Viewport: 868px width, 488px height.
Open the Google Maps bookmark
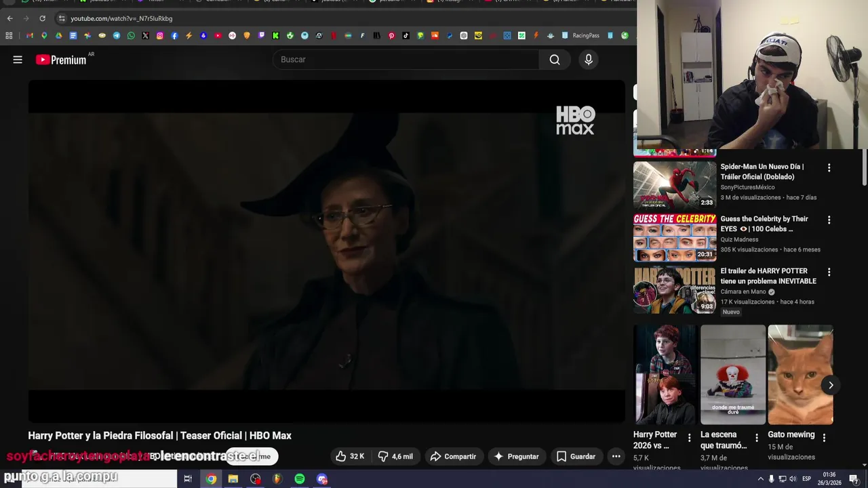(44, 35)
